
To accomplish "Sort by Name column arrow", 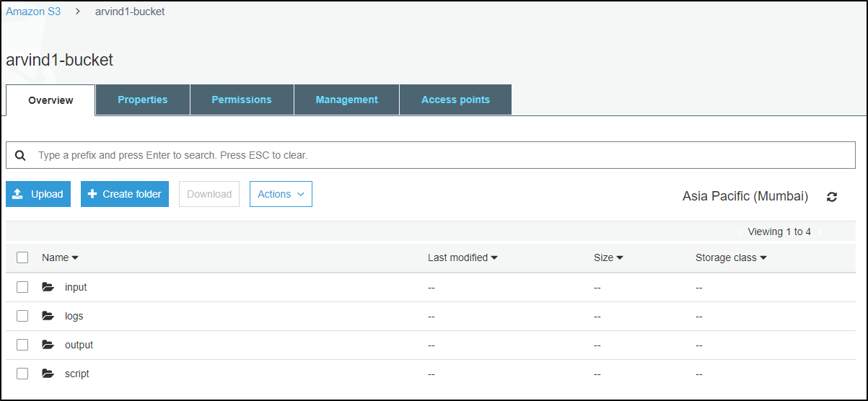I will point(75,258).
